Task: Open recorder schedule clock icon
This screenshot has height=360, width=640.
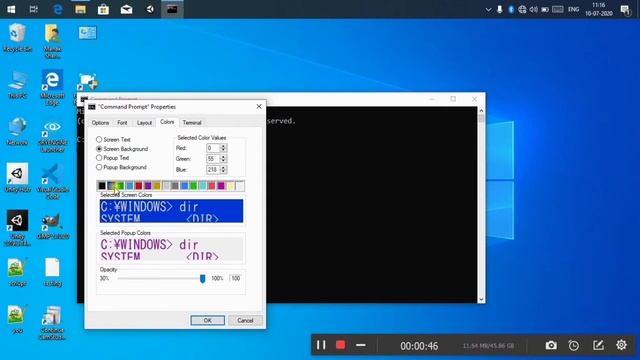Action: (573, 345)
